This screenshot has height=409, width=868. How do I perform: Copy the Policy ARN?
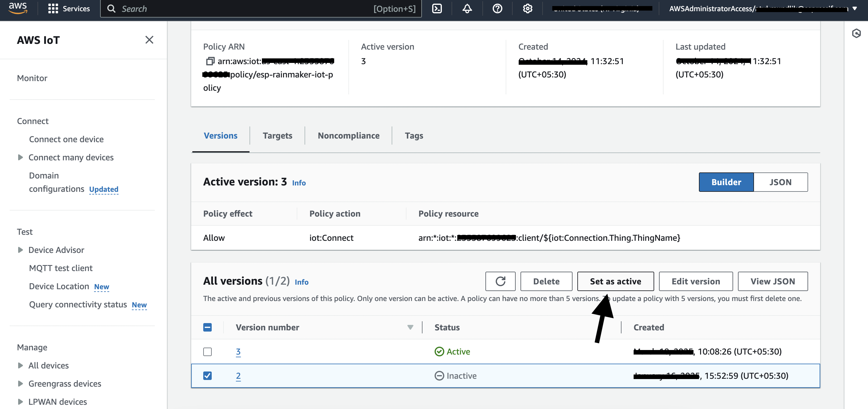click(x=210, y=61)
